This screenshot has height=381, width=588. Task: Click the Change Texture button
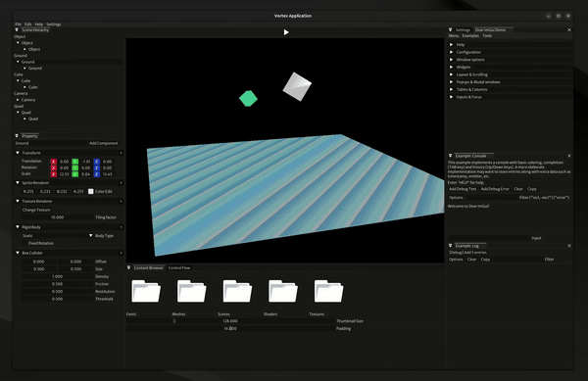[x=36, y=210]
